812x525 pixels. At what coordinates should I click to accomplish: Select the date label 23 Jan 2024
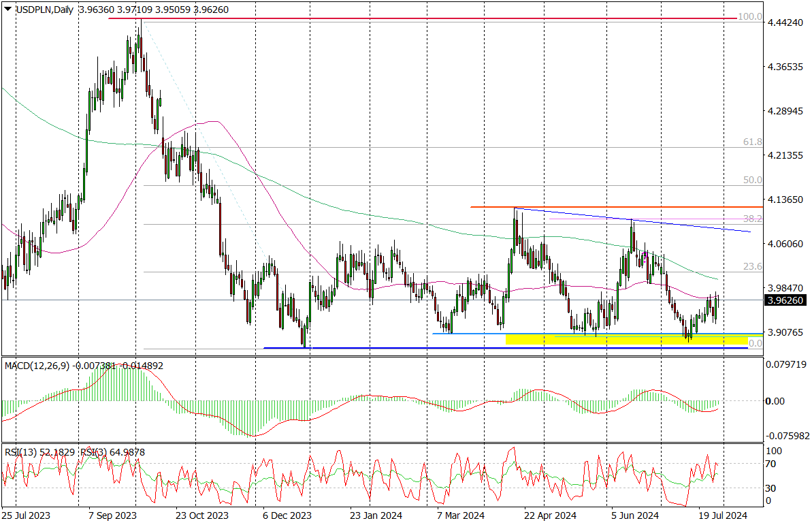point(376,515)
